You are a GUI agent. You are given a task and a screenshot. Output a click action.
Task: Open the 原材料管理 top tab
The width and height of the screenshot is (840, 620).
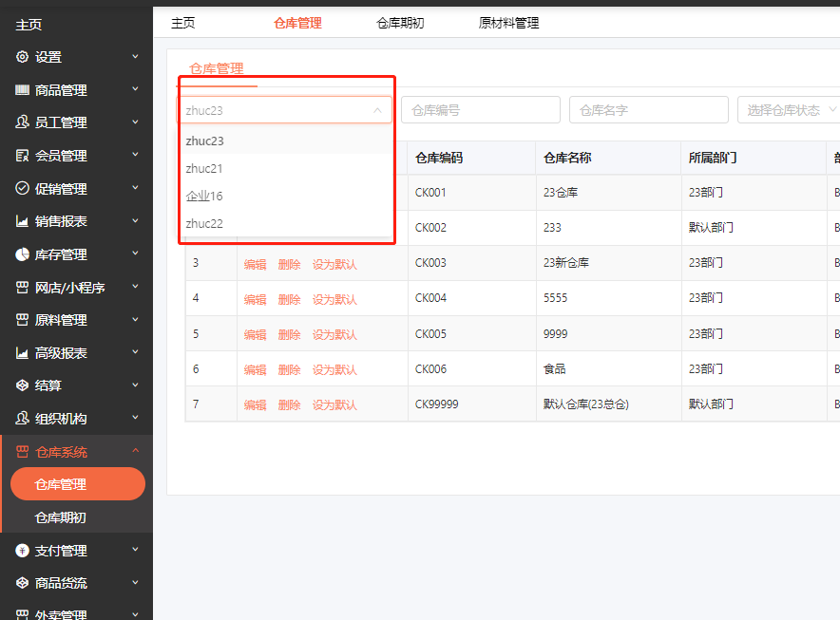pyautogui.click(x=508, y=23)
